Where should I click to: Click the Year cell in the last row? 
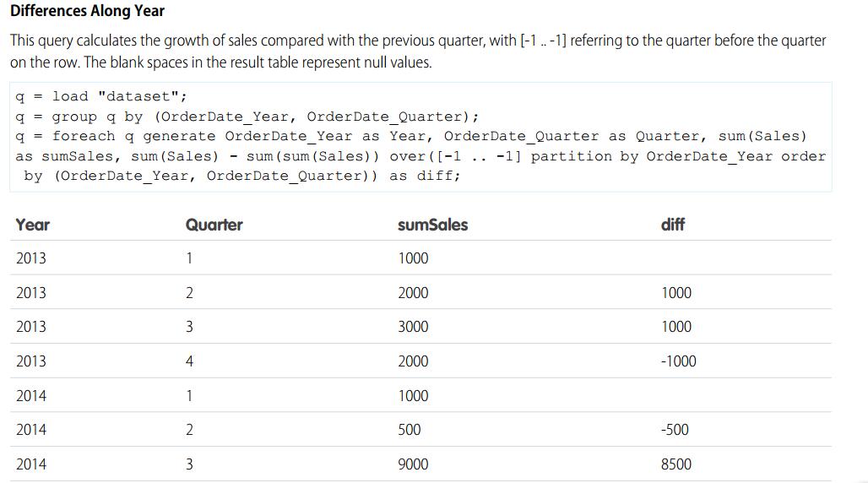tap(31, 464)
